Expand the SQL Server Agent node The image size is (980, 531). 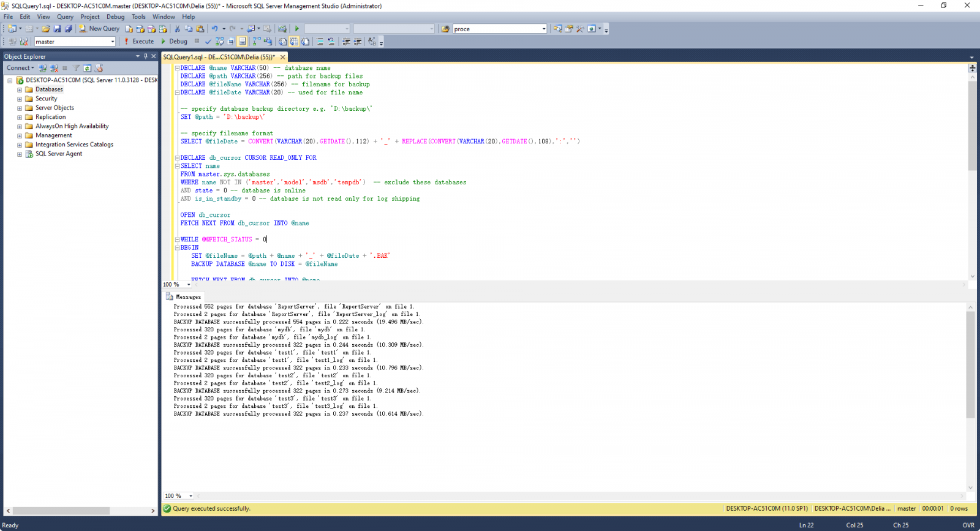coord(20,154)
